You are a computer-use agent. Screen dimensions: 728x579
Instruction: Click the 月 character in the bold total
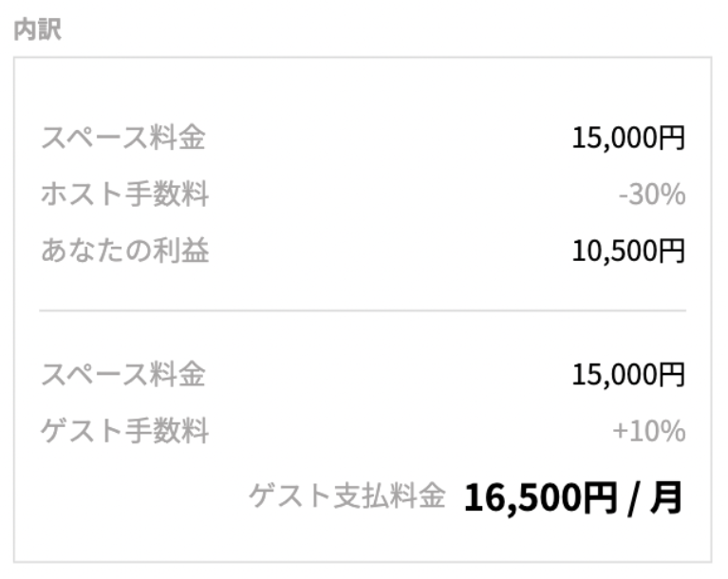(x=666, y=497)
